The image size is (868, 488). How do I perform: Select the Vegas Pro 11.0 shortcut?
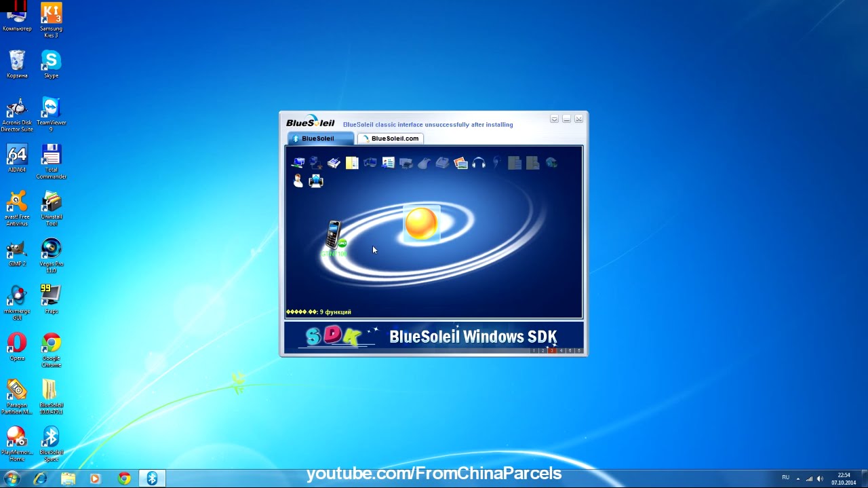point(51,255)
